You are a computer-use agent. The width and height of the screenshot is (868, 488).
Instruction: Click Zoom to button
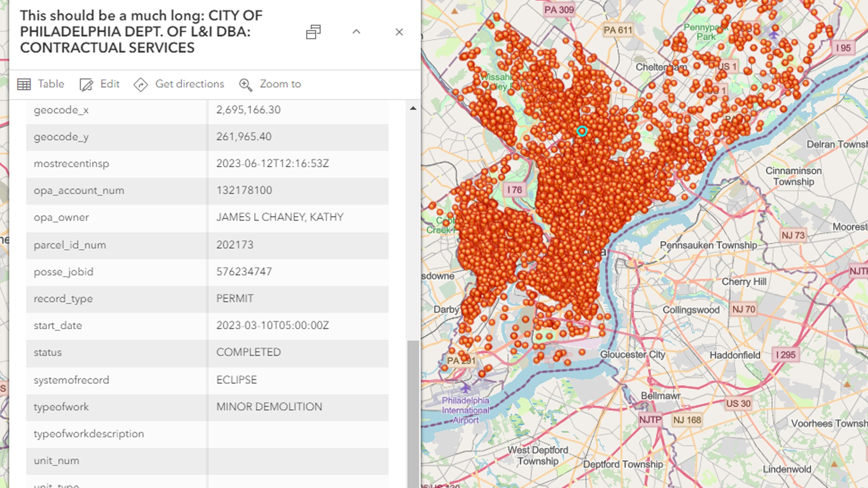coord(270,84)
